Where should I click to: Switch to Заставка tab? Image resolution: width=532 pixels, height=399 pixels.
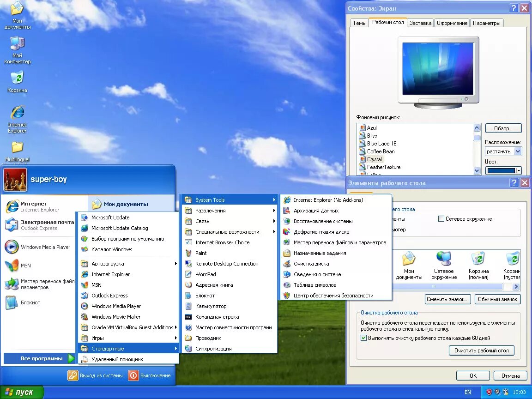pyautogui.click(x=420, y=23)
